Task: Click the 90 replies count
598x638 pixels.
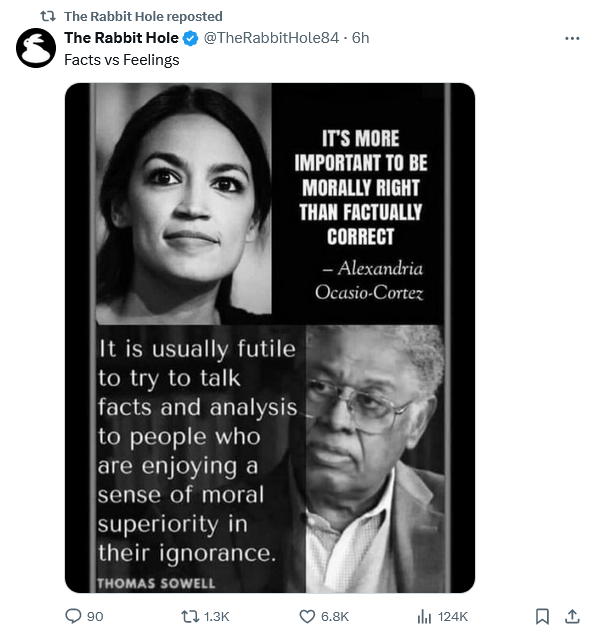Action: point(95,616)
